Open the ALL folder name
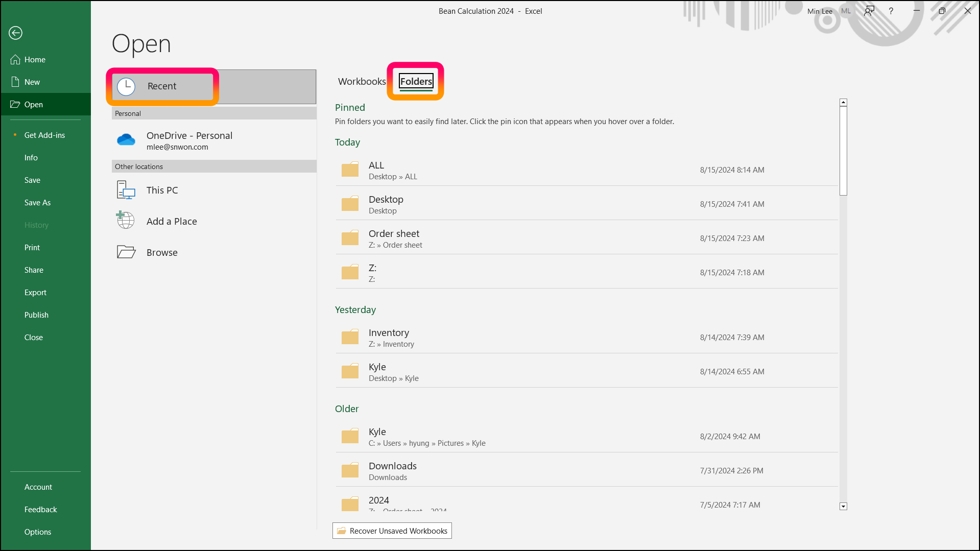Viewport: 980px width, 551px height. click(x=376, y=165)
